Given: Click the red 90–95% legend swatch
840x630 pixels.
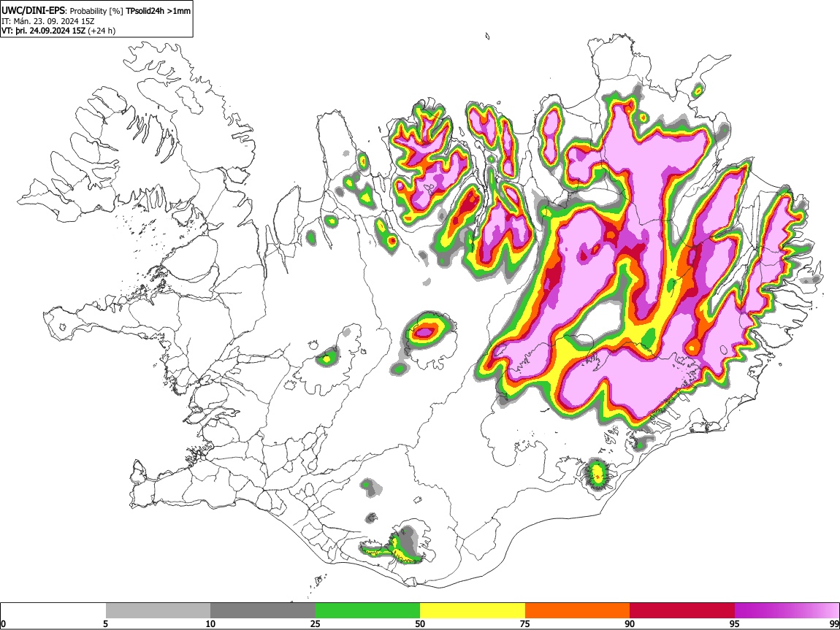Looking at the screenshot, I should pos(682,611).
